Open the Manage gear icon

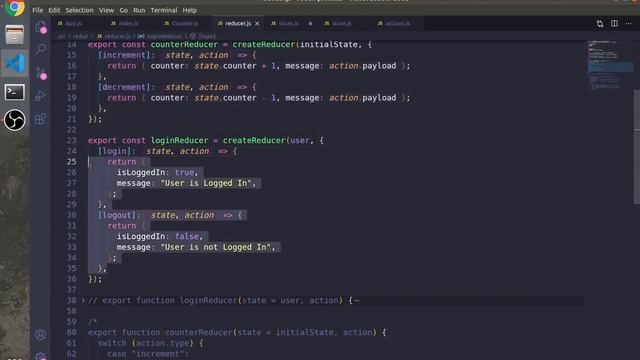click(x=40, y=356)
